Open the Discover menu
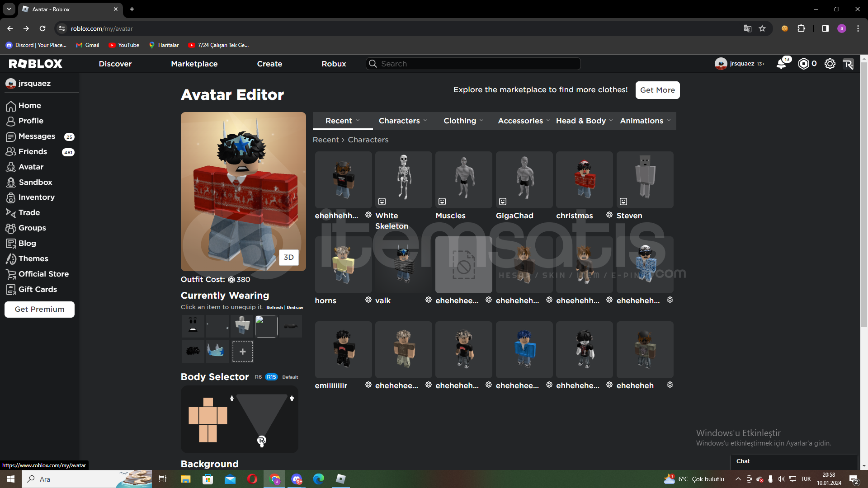 [115, 64]
